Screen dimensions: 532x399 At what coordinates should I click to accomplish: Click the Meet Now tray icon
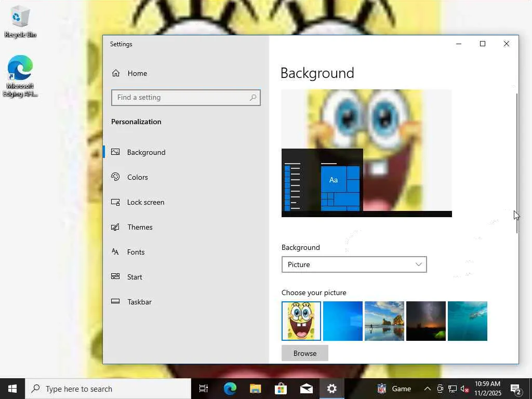440,389
